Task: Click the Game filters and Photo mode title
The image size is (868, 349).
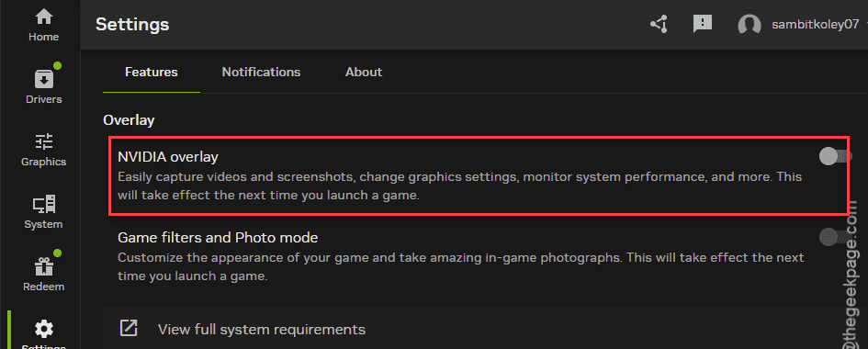Action: tap(218, 238)
